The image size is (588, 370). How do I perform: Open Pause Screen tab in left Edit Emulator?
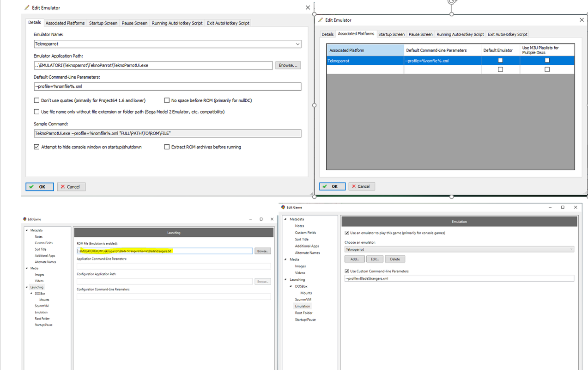[134, 23]
